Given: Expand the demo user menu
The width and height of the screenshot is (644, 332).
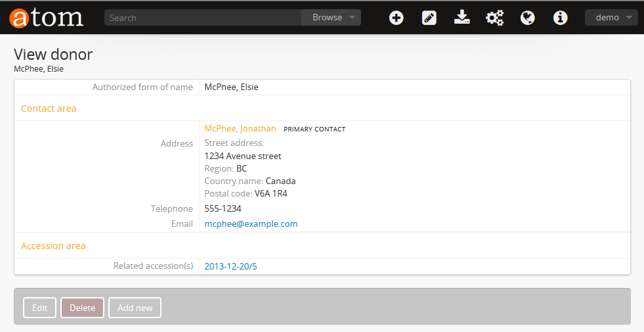Looking at the screenshot, I should 611,18.
